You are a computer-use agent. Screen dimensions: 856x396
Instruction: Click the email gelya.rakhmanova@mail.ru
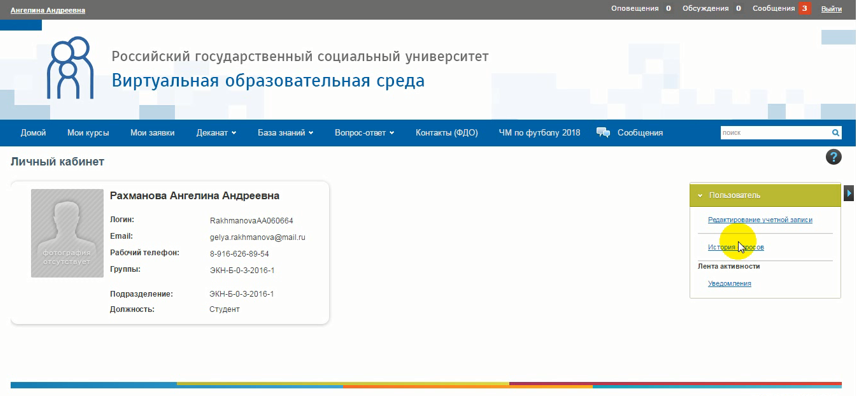pos(257,238)
